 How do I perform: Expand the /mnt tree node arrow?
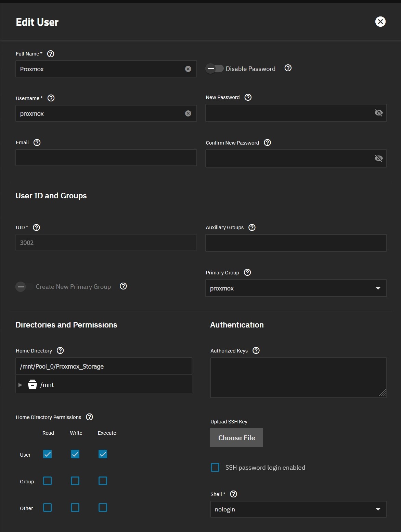click(21, 385)
